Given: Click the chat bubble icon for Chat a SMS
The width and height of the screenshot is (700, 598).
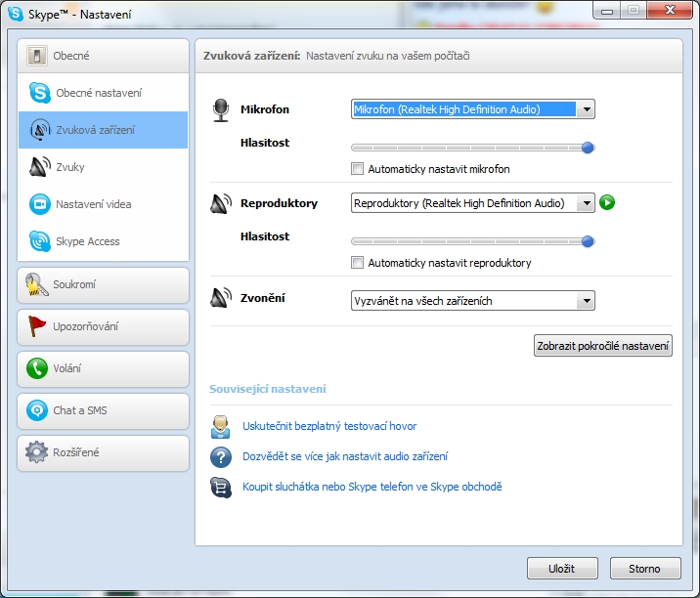Looking at the screenshot, I should pyautogui.click(x=36, y=410).
